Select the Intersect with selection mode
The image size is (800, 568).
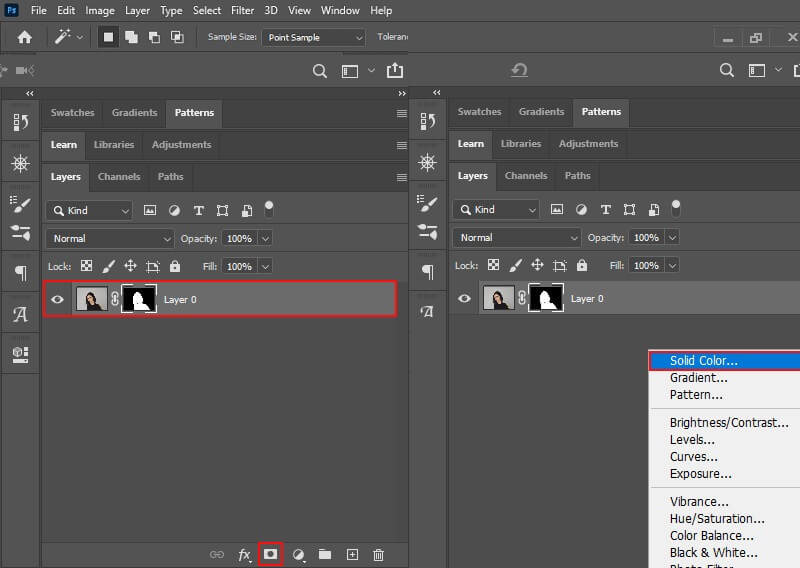coord(177,37)
